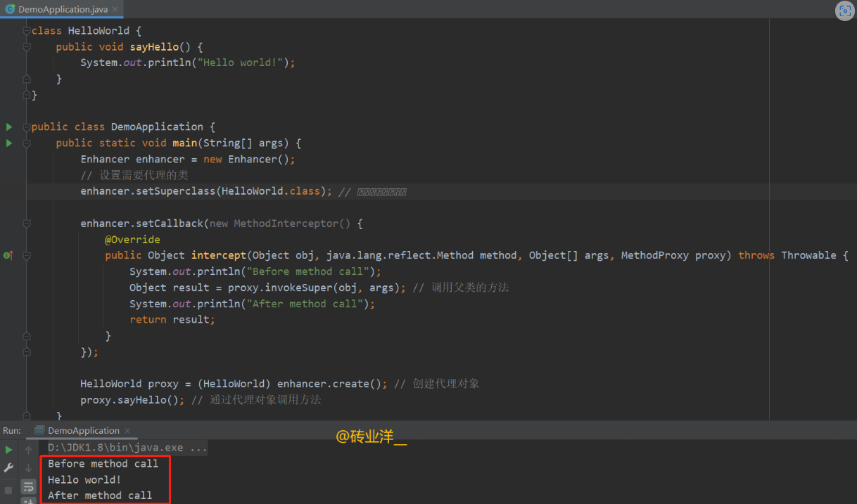Fold the intercept method body
Screen dimensions: 857x504
pyautogui.click(x=27, y=255)
